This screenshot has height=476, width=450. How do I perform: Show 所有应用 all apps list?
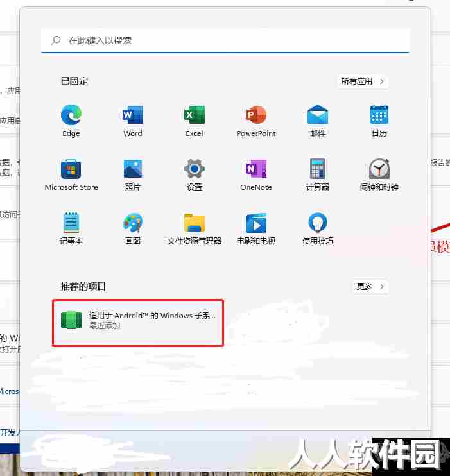tap(364, 81)
